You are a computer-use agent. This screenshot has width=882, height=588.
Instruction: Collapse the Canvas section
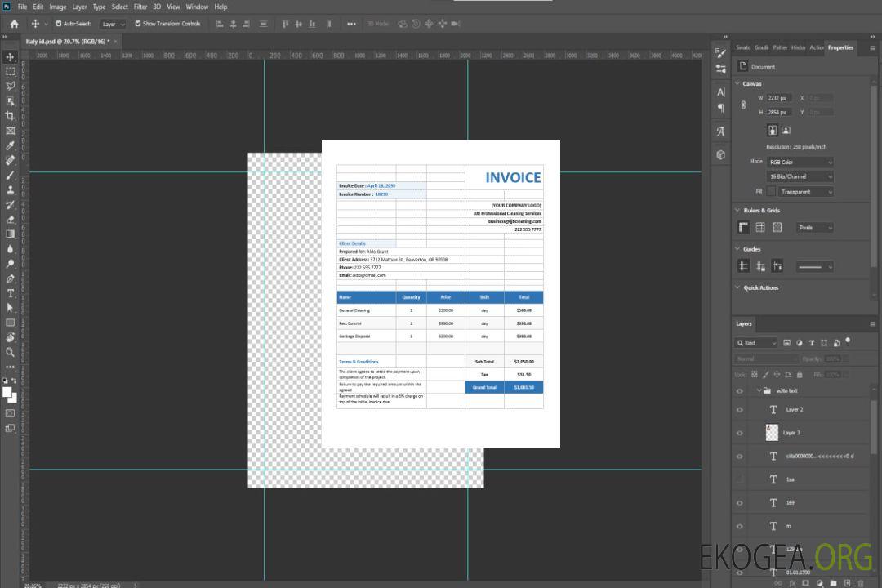(x=737, y=83)
